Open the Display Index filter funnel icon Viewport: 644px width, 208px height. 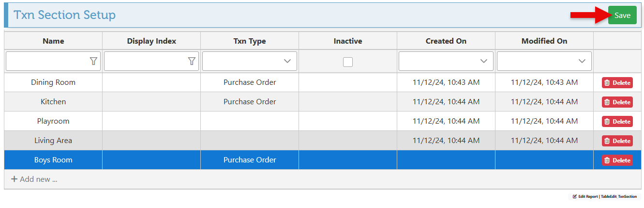tap(192, 61)
